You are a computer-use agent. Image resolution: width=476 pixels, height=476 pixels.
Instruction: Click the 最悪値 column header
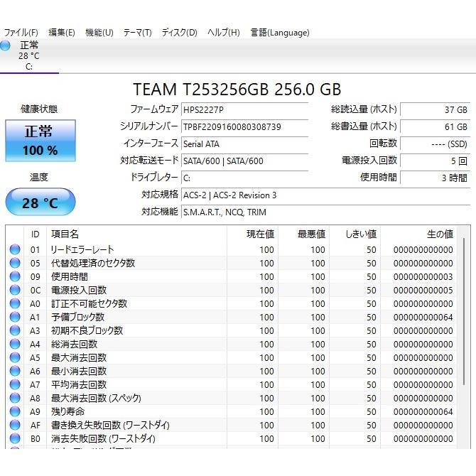pyautogui.click(x=304, y=234)
